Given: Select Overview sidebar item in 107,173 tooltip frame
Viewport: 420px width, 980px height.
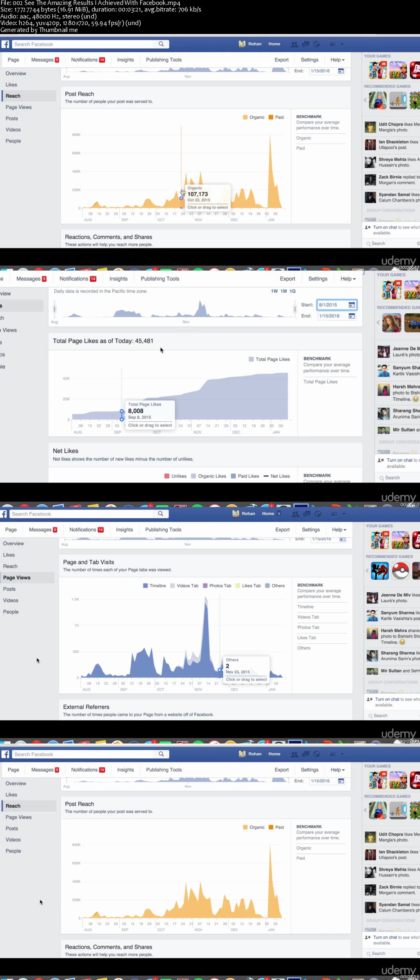Looking at the screenshot, I should (16, 73).
